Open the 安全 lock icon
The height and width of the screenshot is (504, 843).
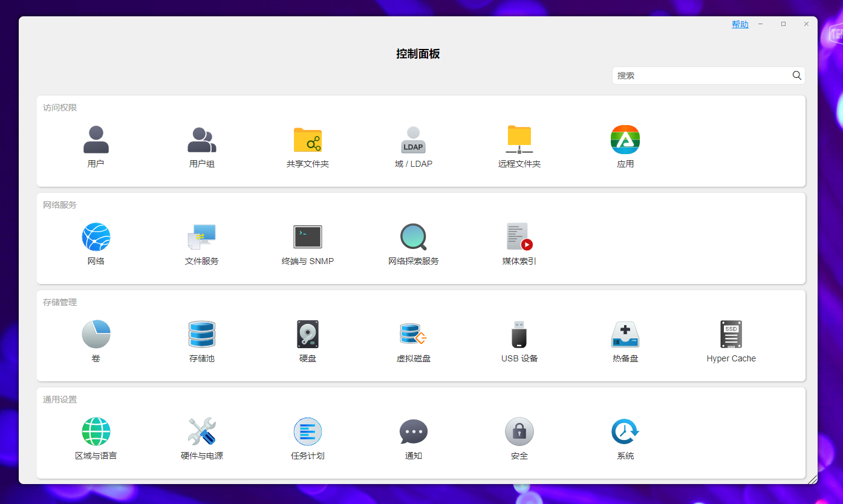pyautogui.click(x=519, y=431)
